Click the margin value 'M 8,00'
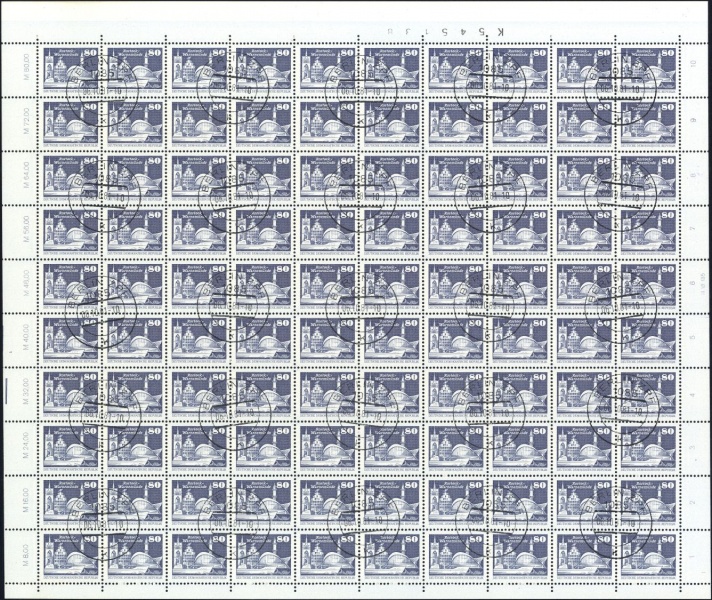 tap(26, 555)
